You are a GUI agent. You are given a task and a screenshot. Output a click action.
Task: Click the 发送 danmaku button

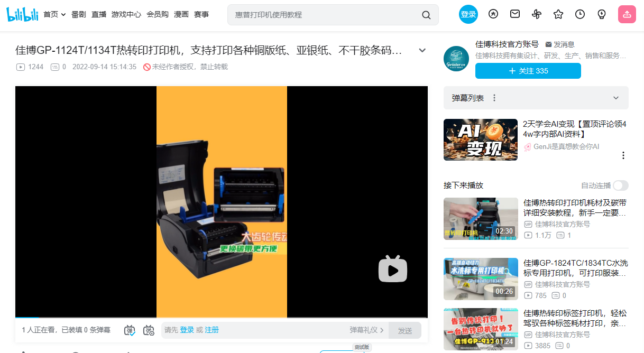point(405,330)
